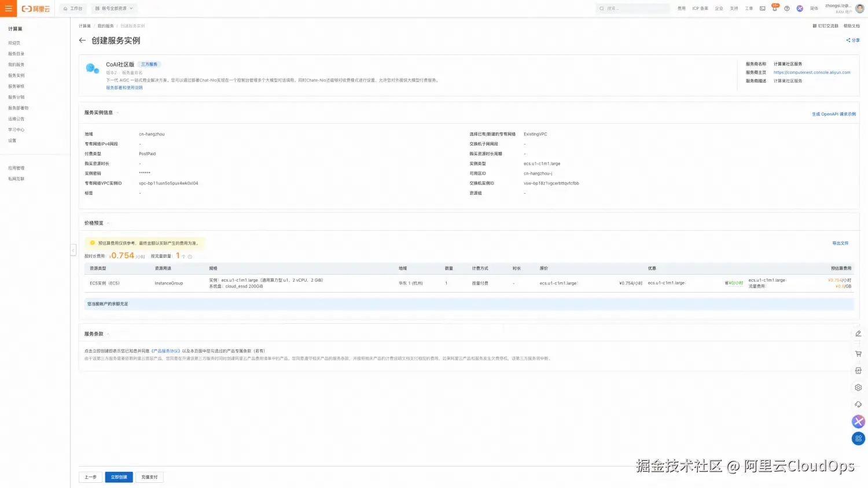Screen dimensions: 868x488
Task: Open the orange hamburger menu
Action: pos(8,9)
